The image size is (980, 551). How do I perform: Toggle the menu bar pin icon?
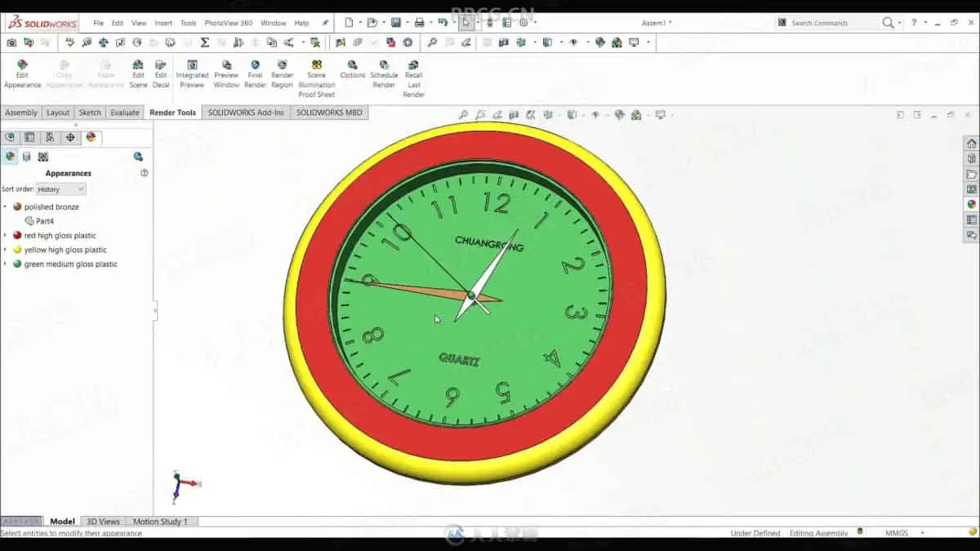click(x=325, y=23)
